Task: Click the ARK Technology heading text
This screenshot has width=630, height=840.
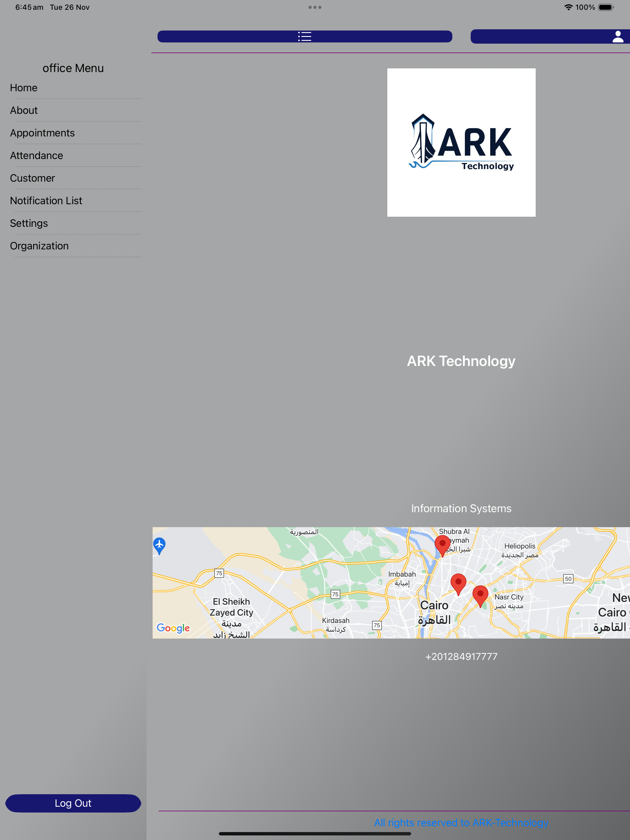Action: [x=461, y=361]
